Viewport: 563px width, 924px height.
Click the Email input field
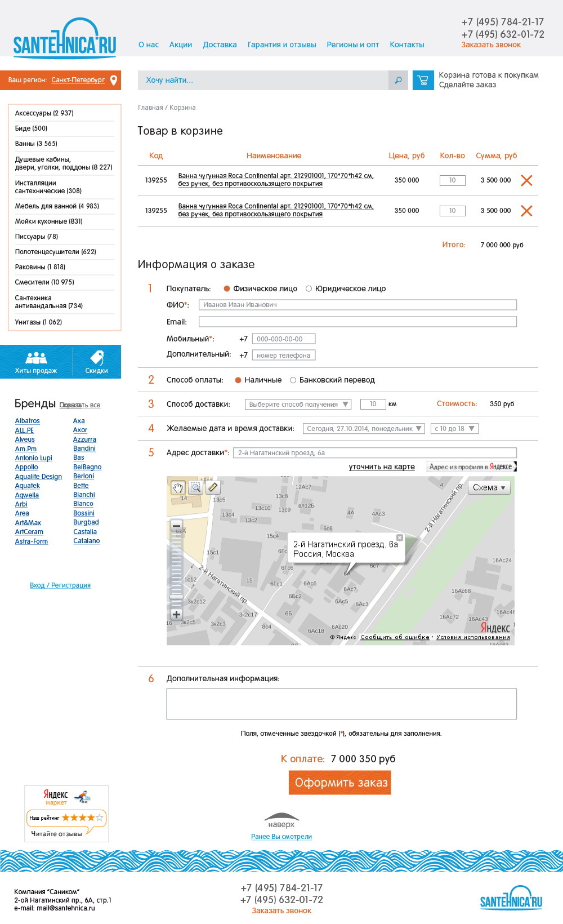click(358, 322)
